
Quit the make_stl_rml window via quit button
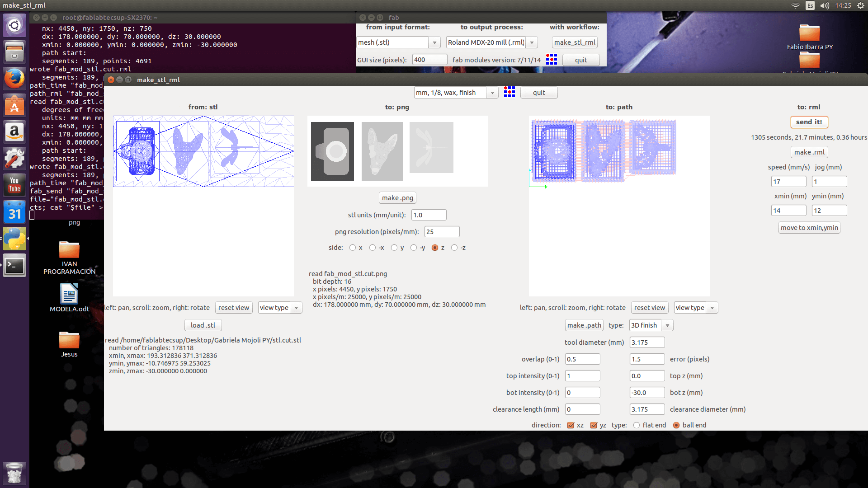539,93
